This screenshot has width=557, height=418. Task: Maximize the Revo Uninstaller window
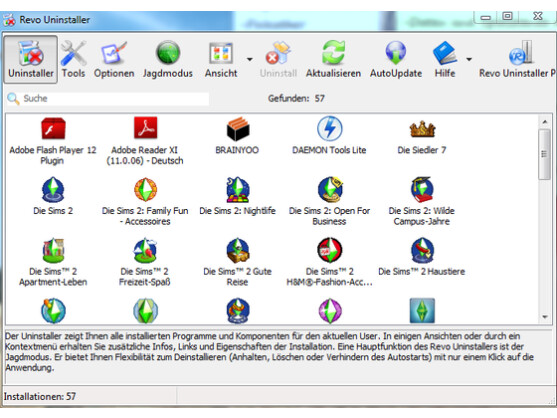[507, 16]
